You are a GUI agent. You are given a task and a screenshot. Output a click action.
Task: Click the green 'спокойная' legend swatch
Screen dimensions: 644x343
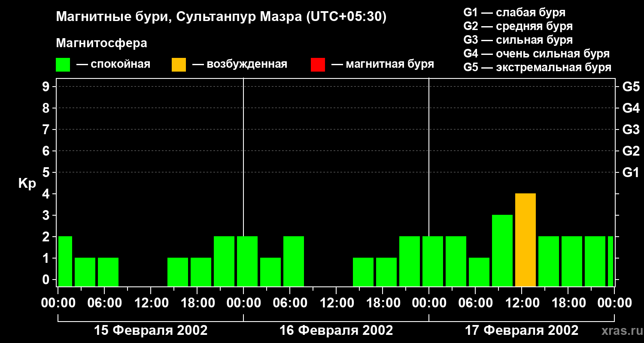coord(63,65)
